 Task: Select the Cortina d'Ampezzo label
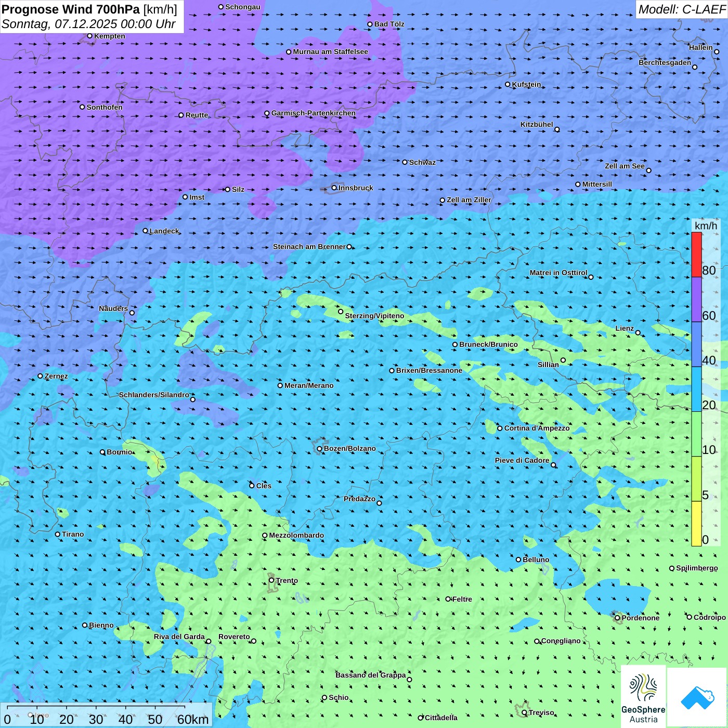pyautogui.click(x=537, y=428)
